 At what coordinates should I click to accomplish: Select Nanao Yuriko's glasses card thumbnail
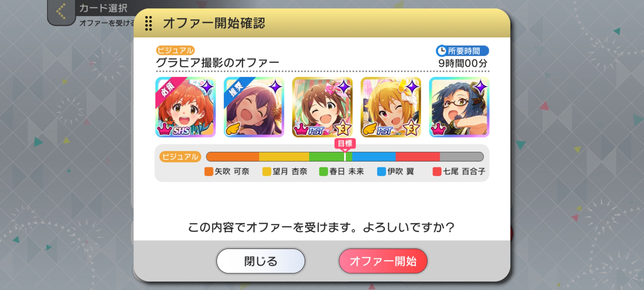click(459, 107)
